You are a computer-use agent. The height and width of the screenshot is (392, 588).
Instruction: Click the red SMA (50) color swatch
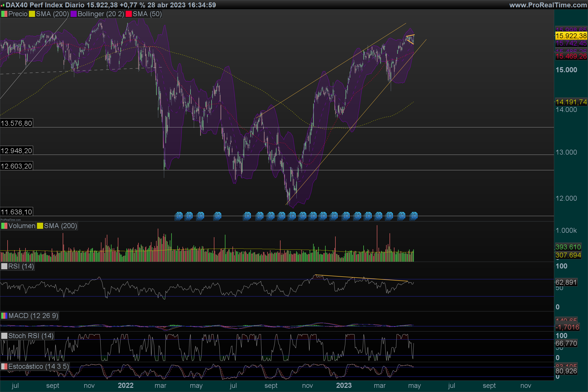coord(129,14)
